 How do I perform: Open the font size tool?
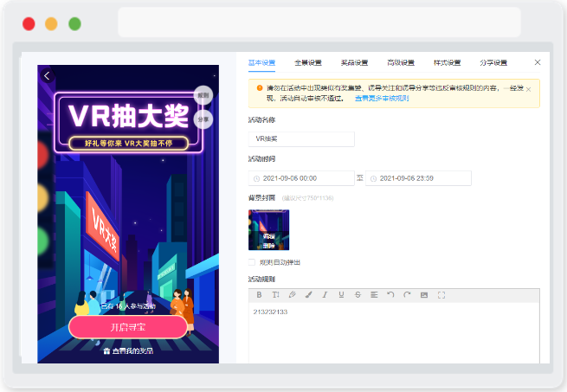click(275, 295)
